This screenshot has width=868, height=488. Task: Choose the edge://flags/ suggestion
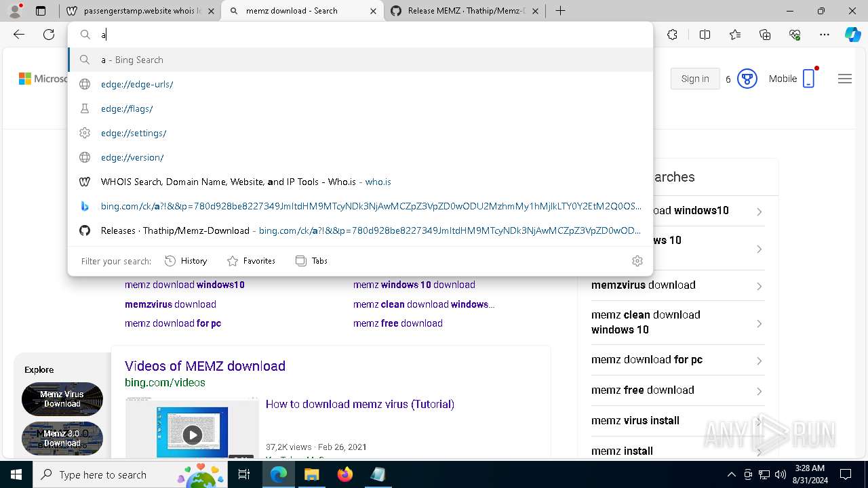360,108
